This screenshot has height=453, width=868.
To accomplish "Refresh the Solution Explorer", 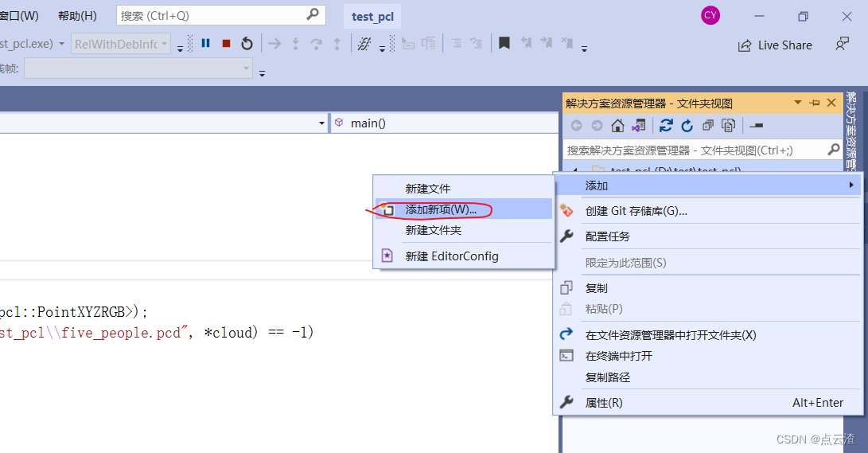I will 687,126.
